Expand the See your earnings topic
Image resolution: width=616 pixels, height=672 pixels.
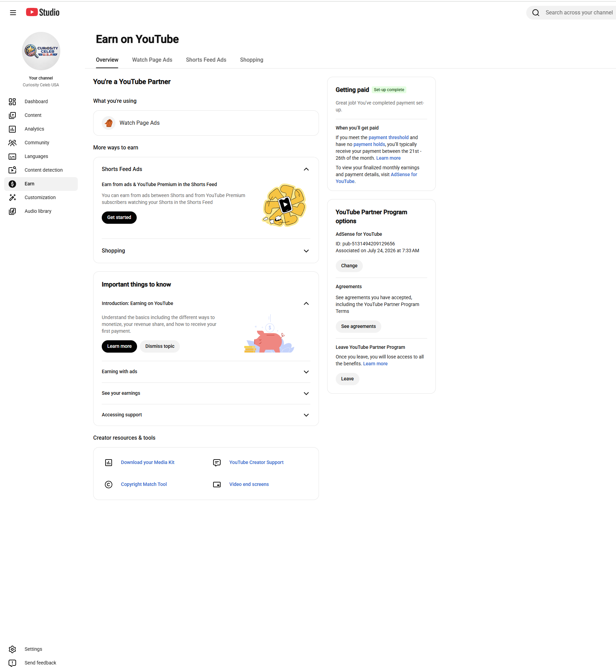[x=306, y=393]
